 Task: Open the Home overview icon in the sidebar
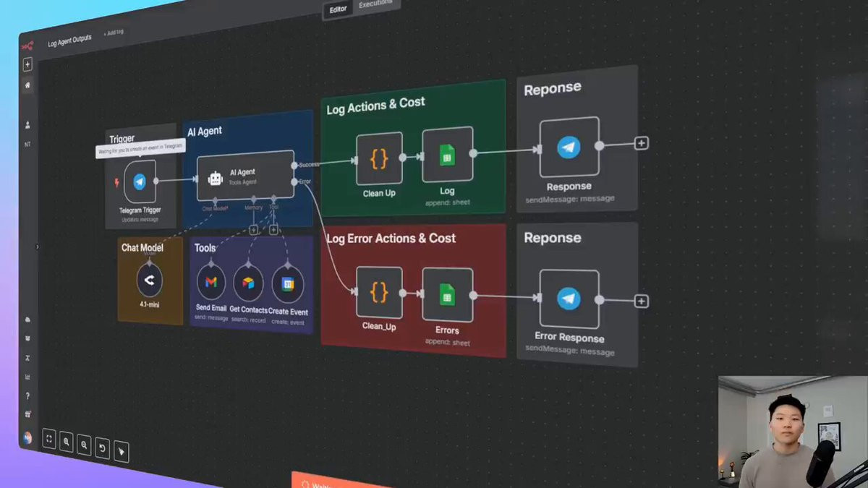[x=28, y=85]
